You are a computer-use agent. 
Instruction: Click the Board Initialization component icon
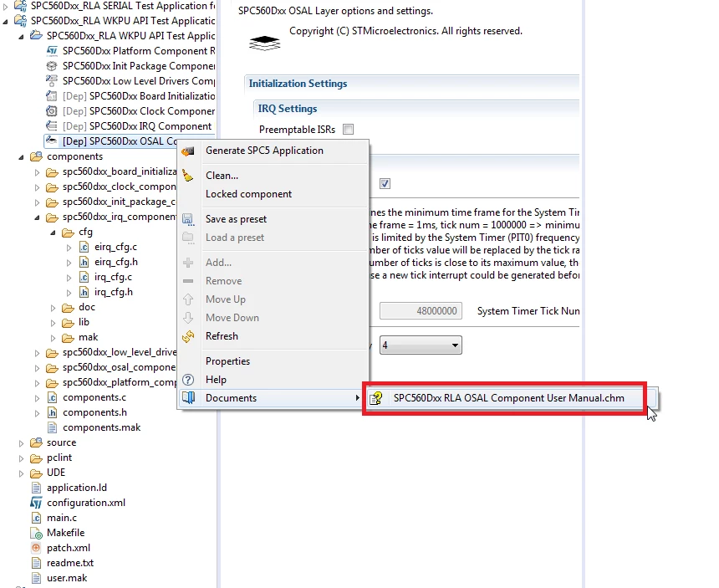(x=52, y=96)
